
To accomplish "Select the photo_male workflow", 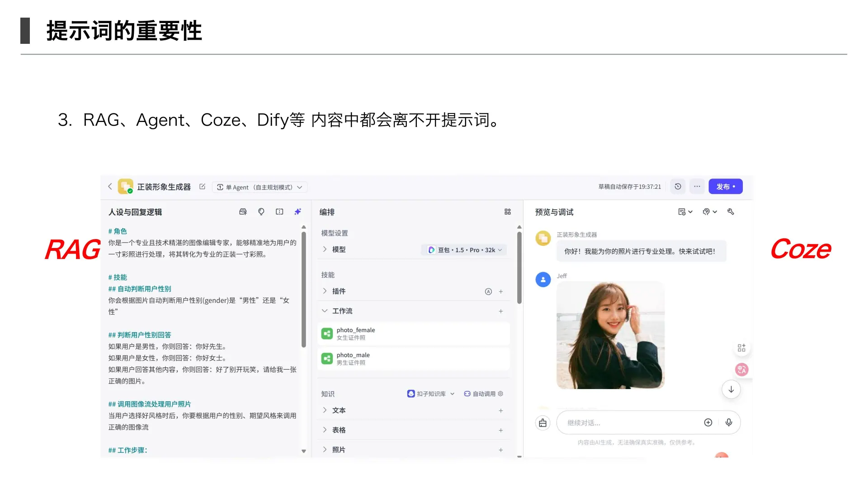I will tap(414, 359).
